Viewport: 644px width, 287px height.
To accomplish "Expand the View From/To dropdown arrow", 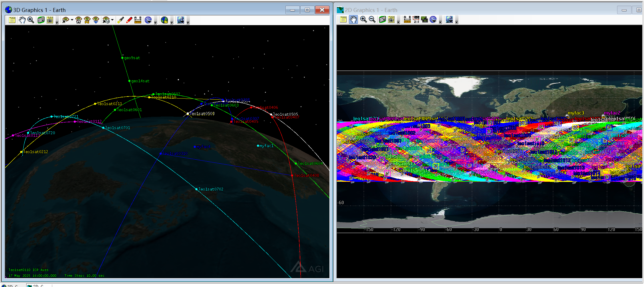I will [x=72, y=20].
